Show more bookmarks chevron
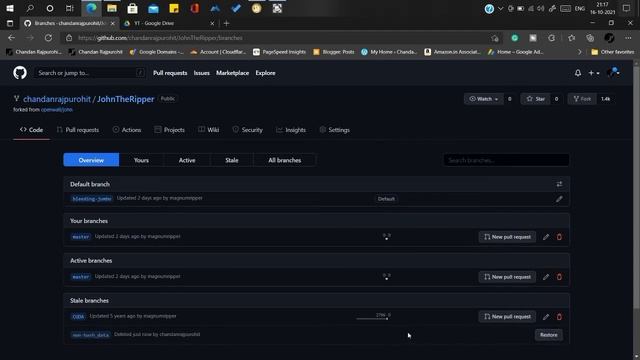This screenshot has width=640, height=360. [580, 52]
